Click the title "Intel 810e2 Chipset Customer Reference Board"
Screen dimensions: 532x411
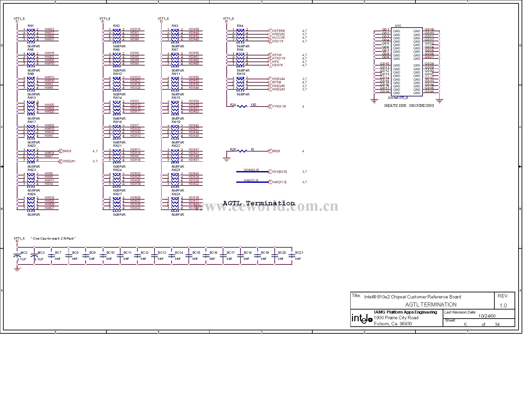coord(413,297)
